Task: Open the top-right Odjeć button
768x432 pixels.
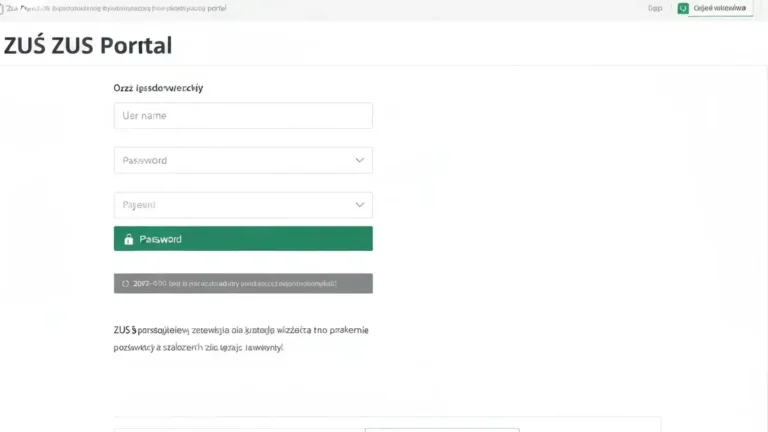Action: point(720,8)
